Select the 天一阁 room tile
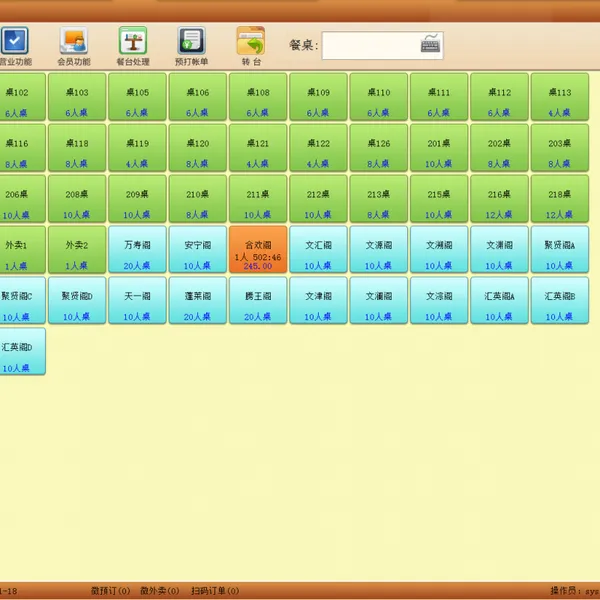This screenshot has width=600, height=600. tap(137, 300)
